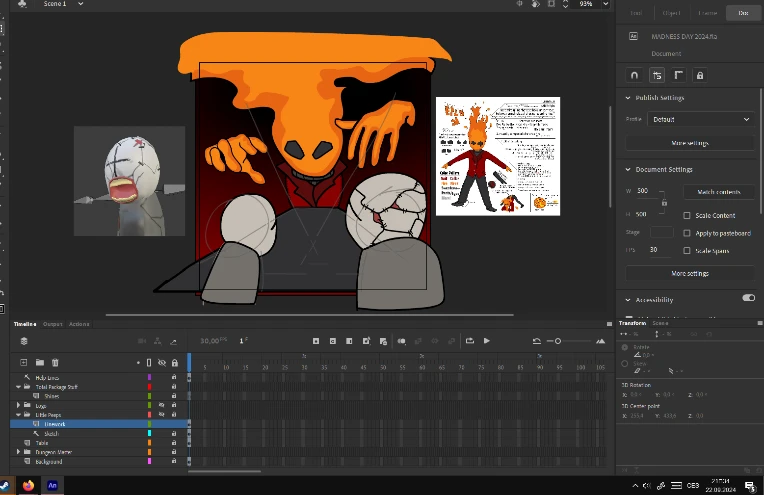Click the magnet snapping icon in Properties
The width and height of the screenshot is (764, 495).
pos(633,75)
